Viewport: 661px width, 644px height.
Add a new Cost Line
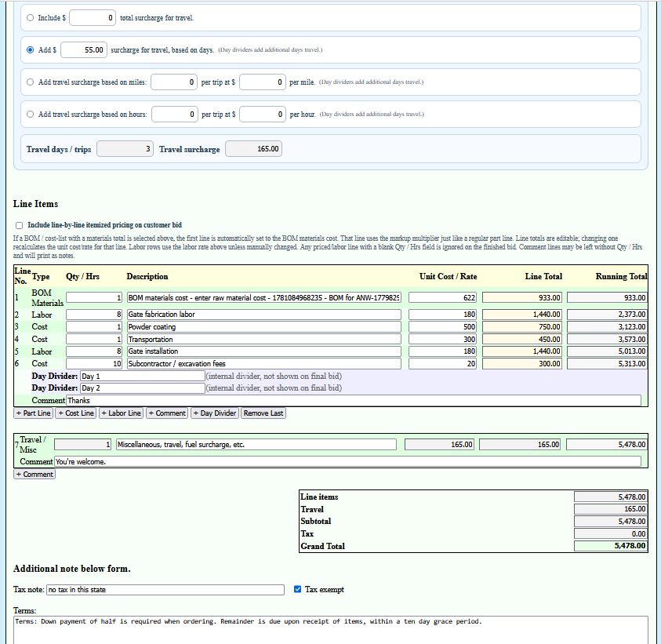76,413
